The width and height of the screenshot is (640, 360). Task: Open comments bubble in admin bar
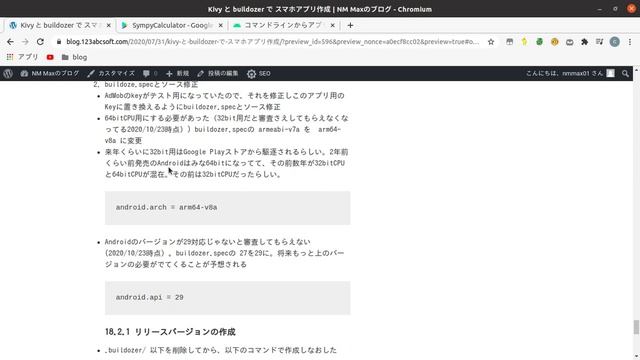pos(150,73)
